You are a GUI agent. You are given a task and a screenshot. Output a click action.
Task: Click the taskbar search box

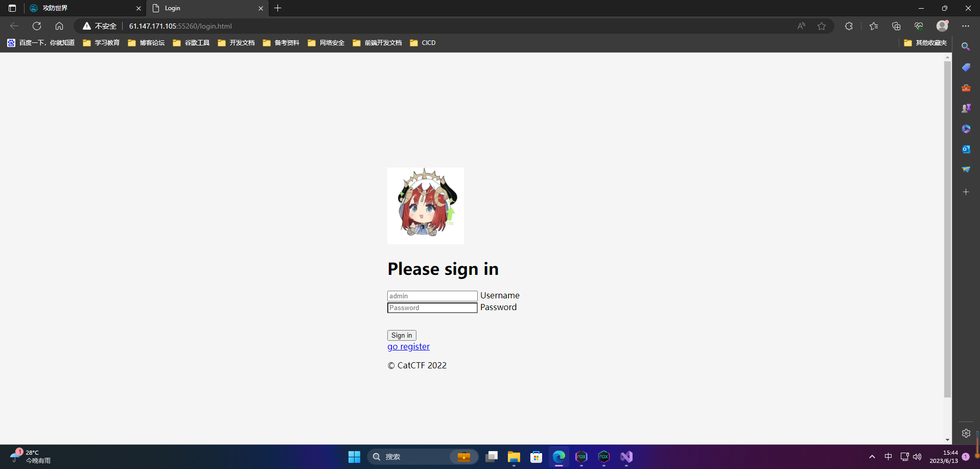pos(423,457)
